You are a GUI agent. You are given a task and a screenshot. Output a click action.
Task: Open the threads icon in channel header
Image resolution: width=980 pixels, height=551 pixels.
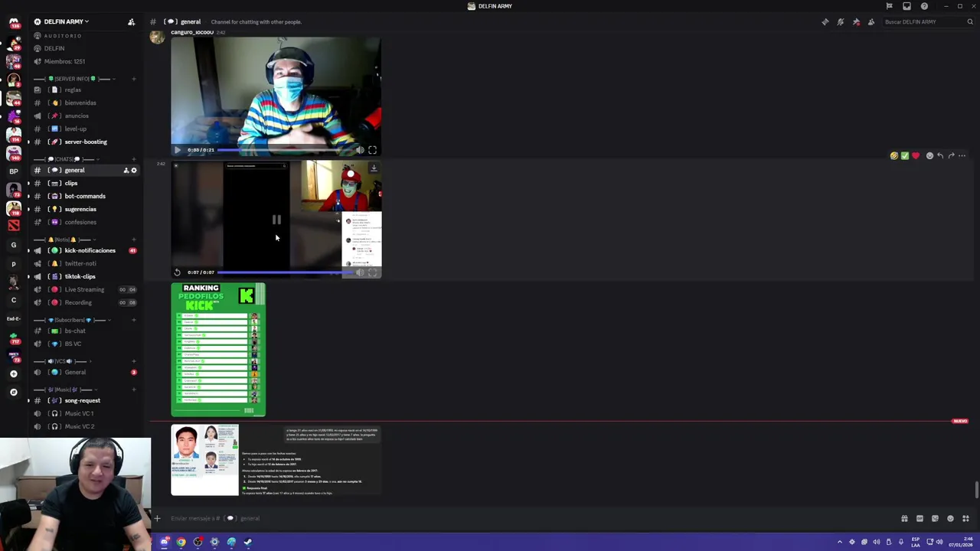(825, 21)
